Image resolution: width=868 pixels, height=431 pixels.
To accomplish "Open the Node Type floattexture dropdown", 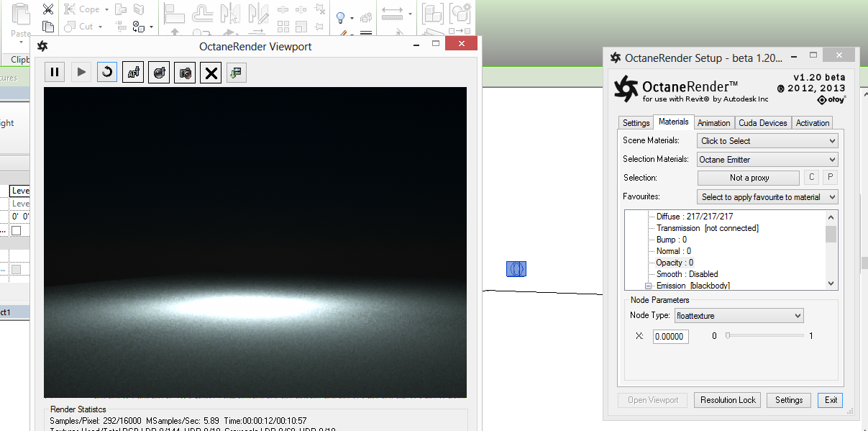I will tap(739, 316).
